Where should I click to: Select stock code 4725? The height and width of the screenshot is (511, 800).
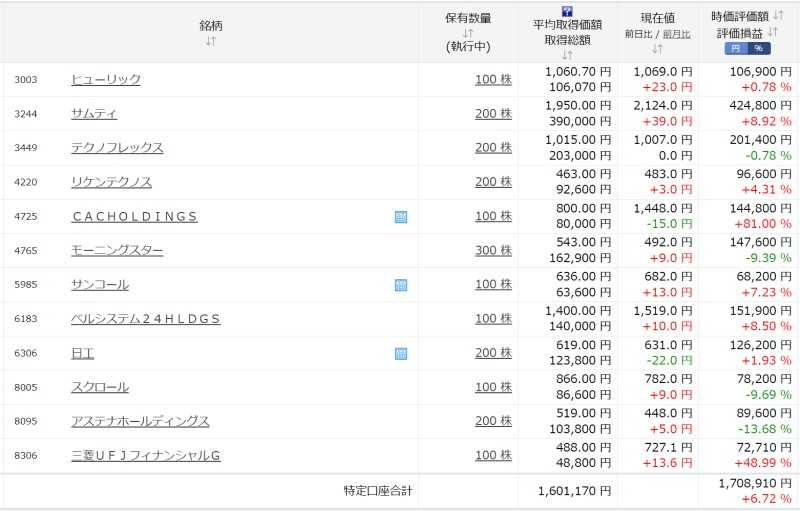(x=26, y=217)
